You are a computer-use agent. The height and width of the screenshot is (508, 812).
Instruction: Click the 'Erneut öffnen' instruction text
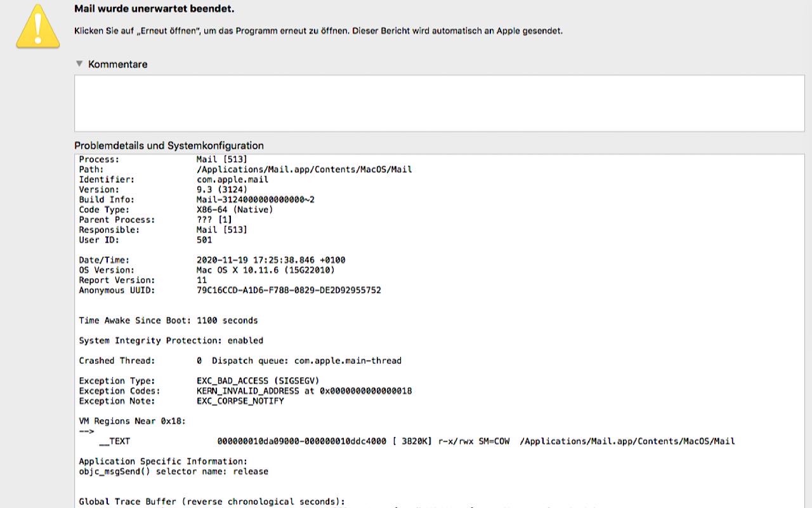(318, 30)
